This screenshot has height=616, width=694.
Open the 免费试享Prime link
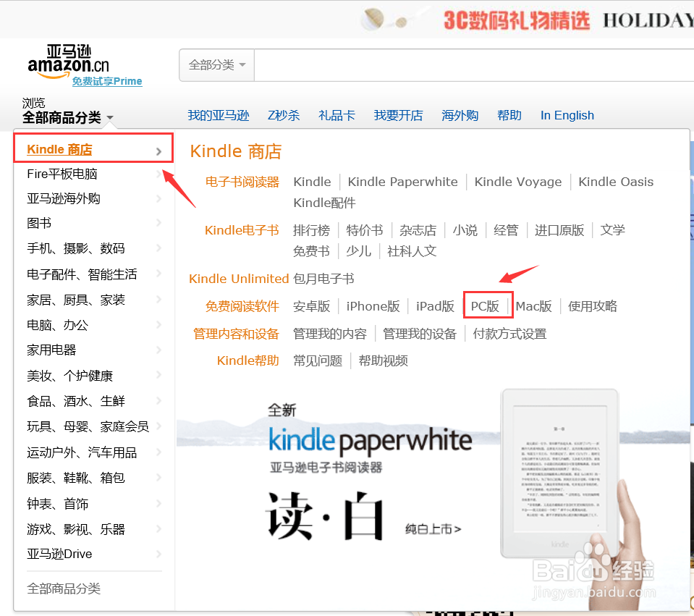coord(107,82)
